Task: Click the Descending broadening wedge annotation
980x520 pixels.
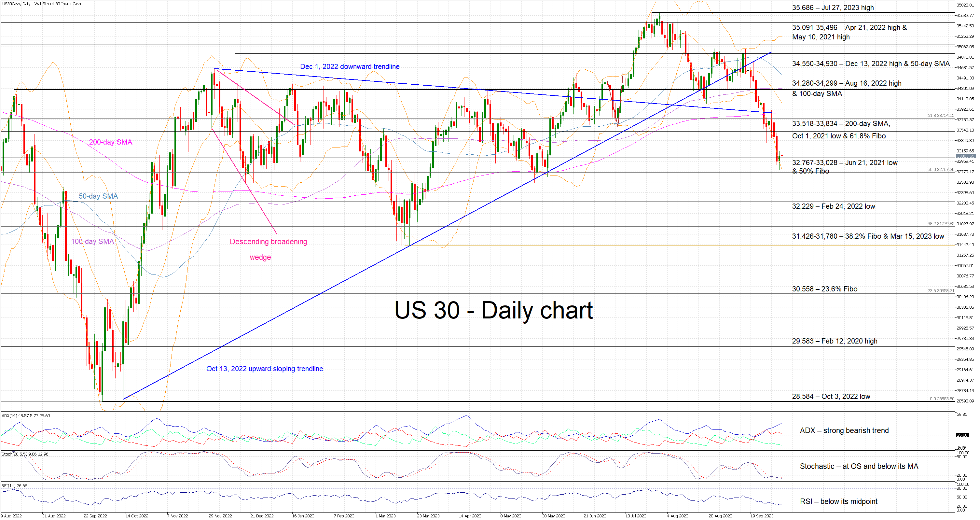Action: pos(268,242)
